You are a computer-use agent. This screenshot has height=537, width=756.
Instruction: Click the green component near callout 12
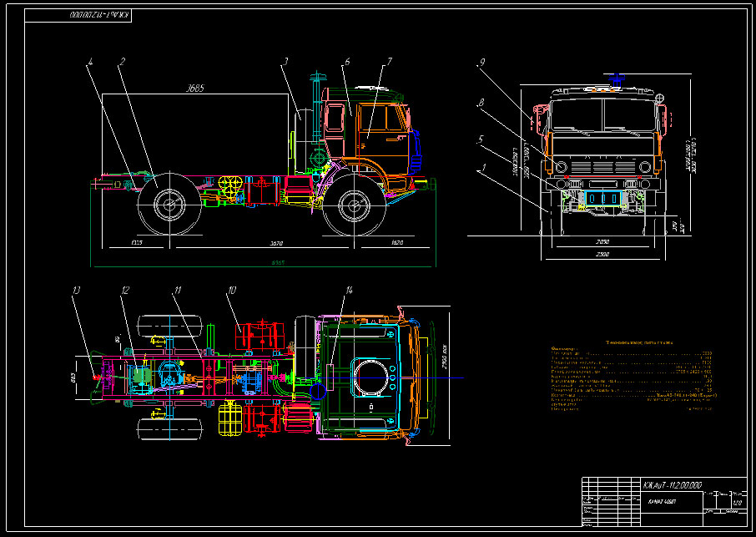(142, 377)
